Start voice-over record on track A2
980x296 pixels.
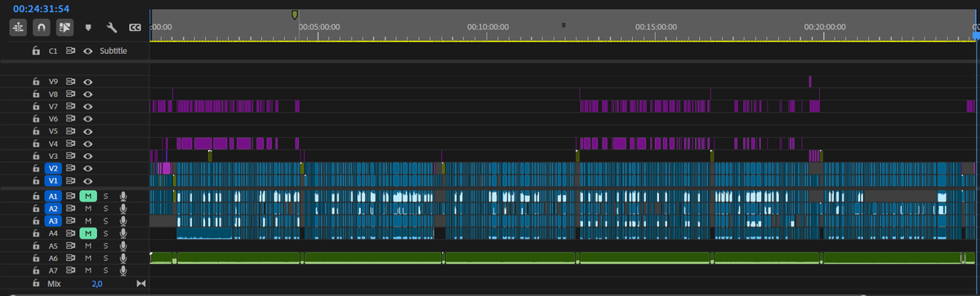click(x=123, y=209)
